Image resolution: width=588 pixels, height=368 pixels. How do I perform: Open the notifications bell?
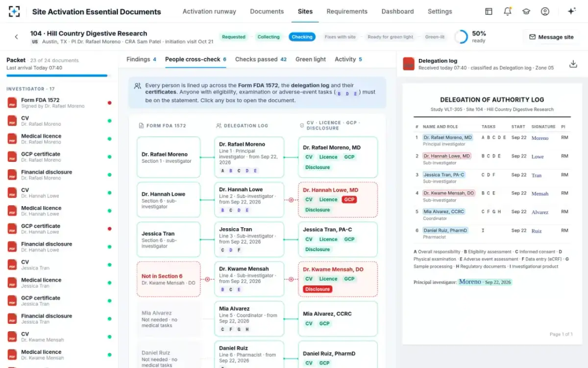tap(507, 11)
